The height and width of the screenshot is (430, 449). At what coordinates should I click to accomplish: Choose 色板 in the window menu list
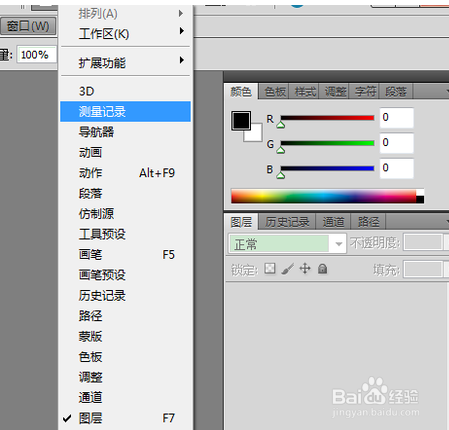(125, 357)
